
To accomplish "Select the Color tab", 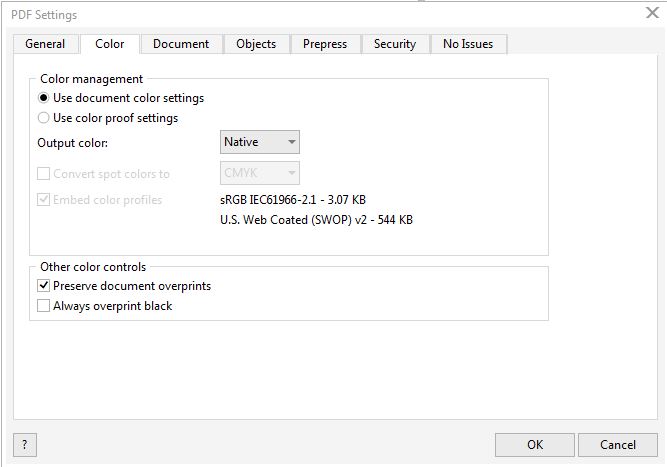I will [x=110, y=44].
